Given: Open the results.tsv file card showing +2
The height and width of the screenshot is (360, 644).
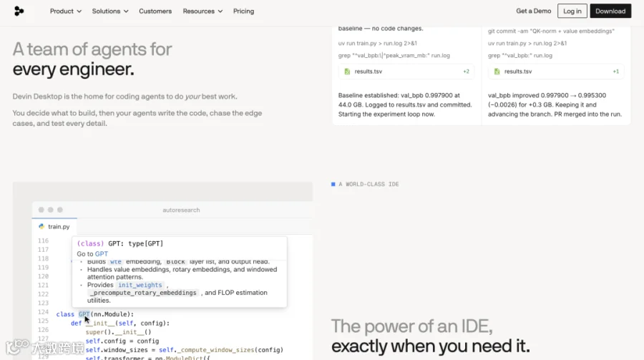Looking at the screenshot, I should (406, 72).
